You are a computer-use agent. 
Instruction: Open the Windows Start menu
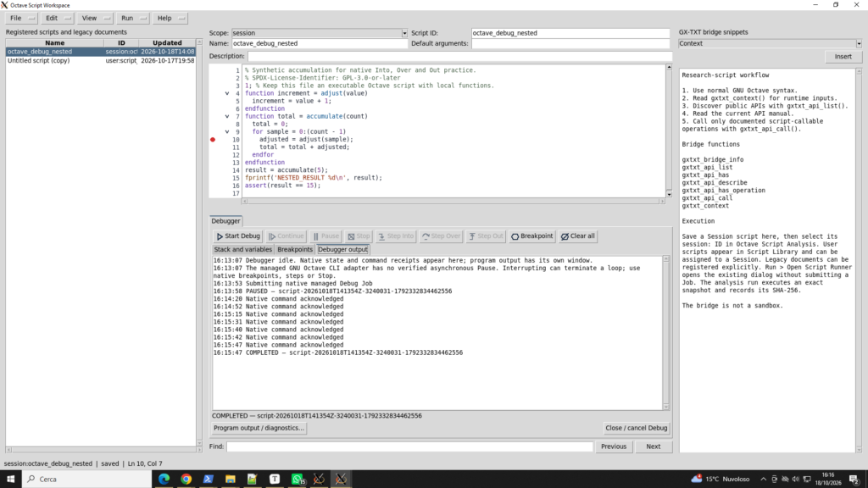tap(10, 480)
